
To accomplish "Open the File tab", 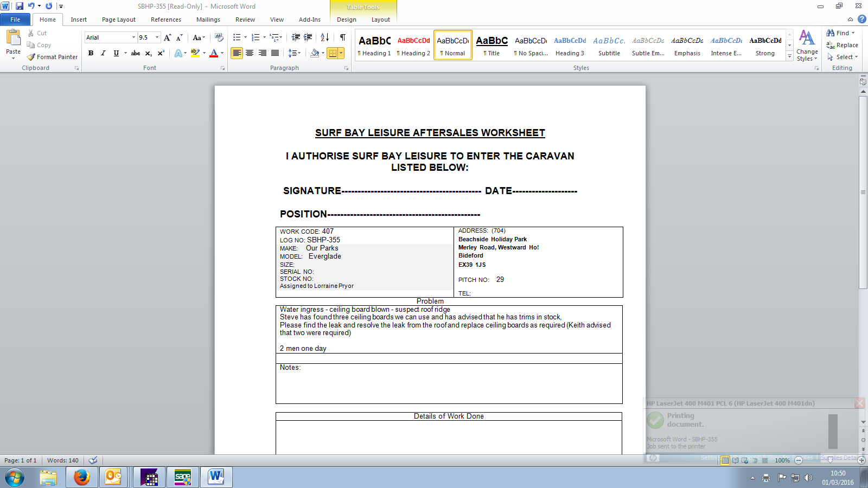I will tap(15, 20).
